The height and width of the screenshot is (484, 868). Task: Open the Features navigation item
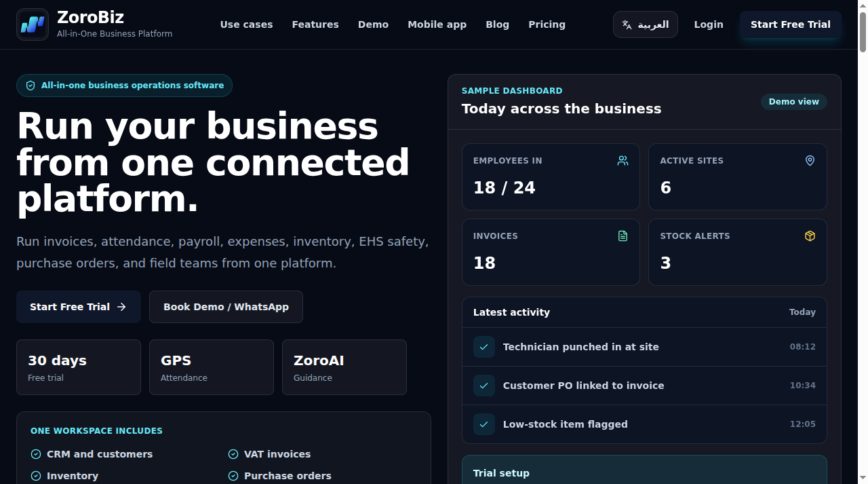tap(315, 24)
